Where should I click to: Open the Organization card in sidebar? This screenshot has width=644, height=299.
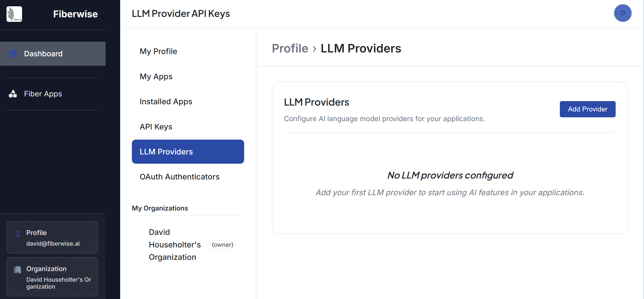[x=52, y=277]
